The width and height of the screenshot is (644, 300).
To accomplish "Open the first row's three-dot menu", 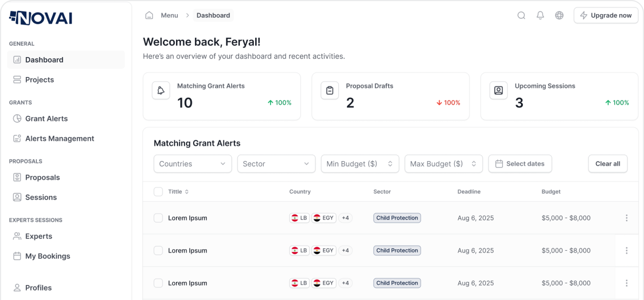I will [627, 218].
